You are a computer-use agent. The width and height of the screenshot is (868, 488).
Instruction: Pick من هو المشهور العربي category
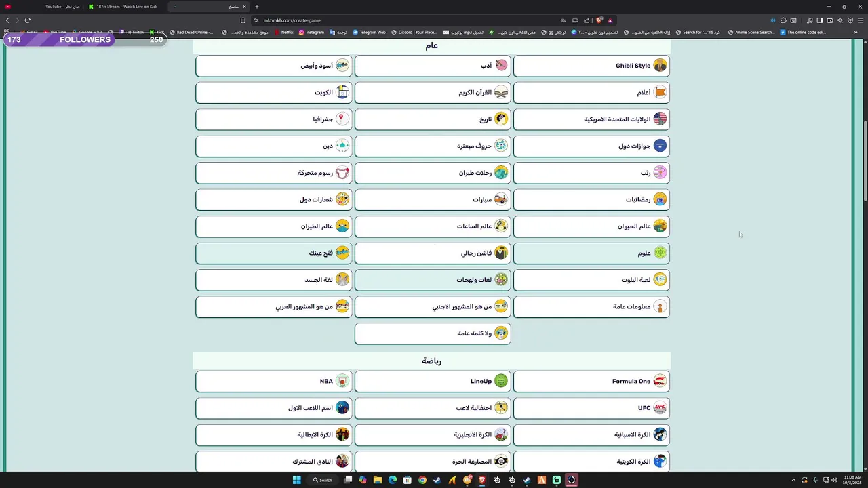pos(273,306)
